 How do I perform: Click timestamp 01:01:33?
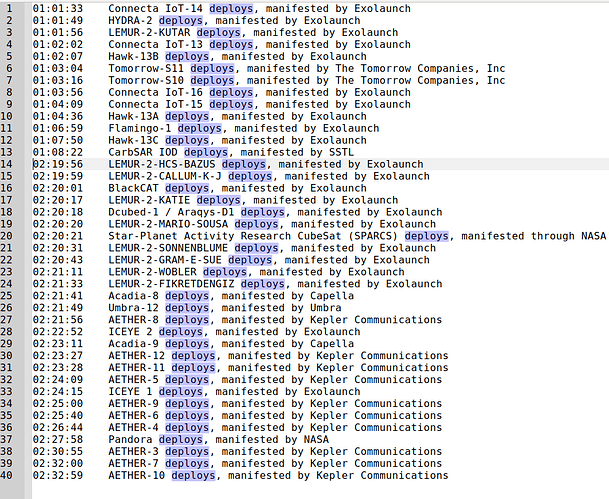pyautogui.click(x=57, y=8)
